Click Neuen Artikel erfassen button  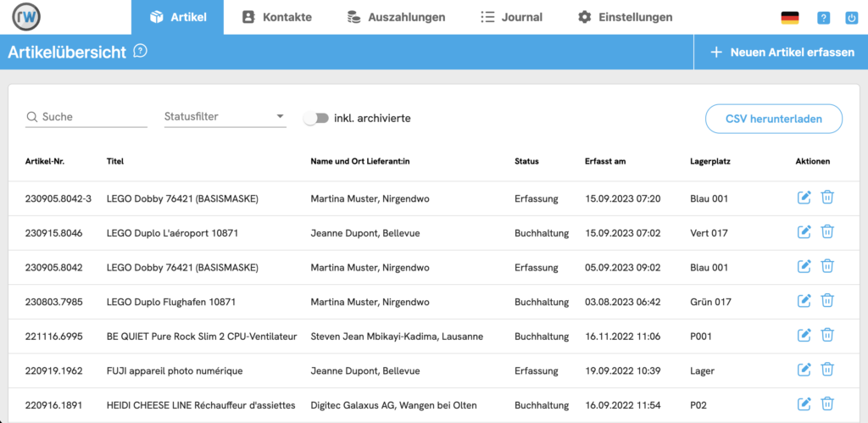point(782,53)
